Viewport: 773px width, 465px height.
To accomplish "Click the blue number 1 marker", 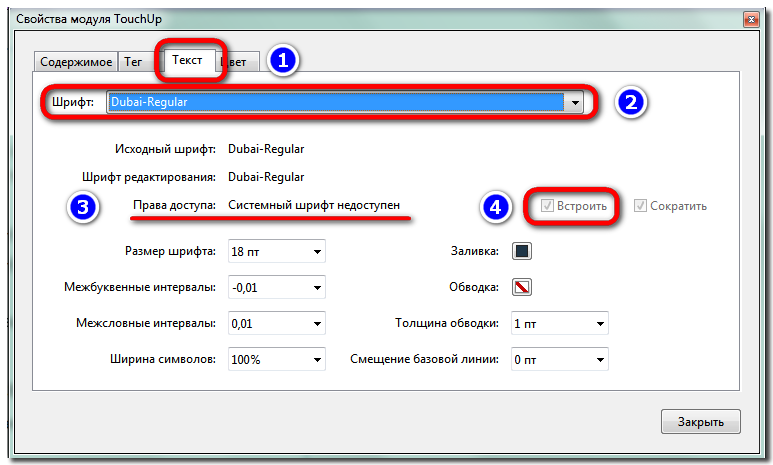I will point(283,60).
